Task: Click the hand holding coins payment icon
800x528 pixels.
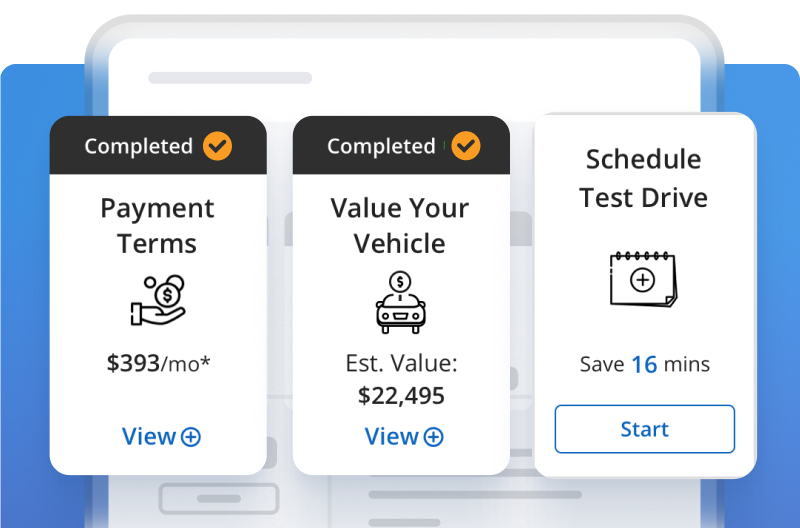Action: tap(158, 300)
